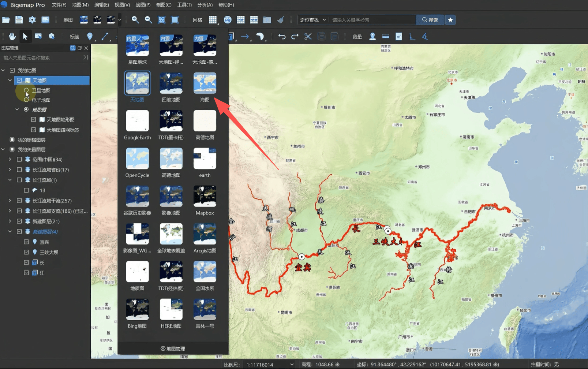588x369 pixels.
Task: Collapse the 新建图层(4) layer
Action: pos(10,231)
